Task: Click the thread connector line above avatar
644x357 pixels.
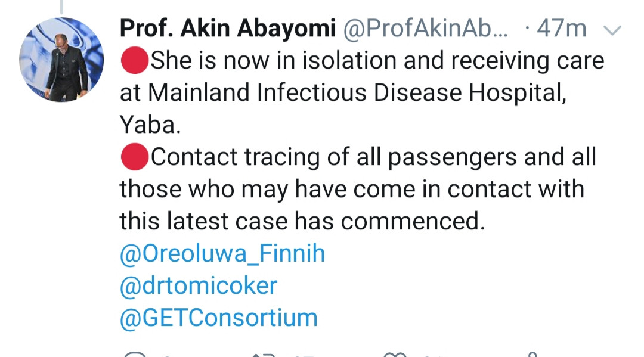Action: click(61, 7)
